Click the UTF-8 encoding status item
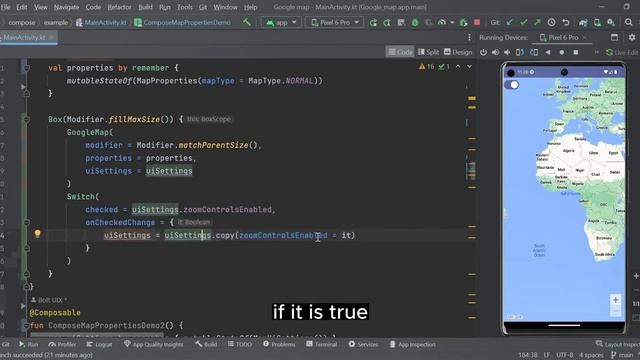The height and width of the screenshot is (360, 640). pyautogui.click(x=565, y=355)
